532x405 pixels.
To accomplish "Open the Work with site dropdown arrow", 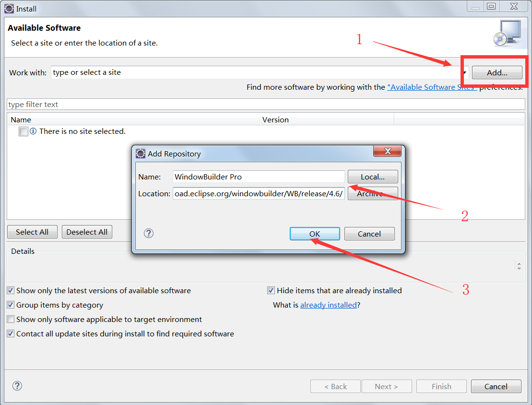I will point(465,72).
